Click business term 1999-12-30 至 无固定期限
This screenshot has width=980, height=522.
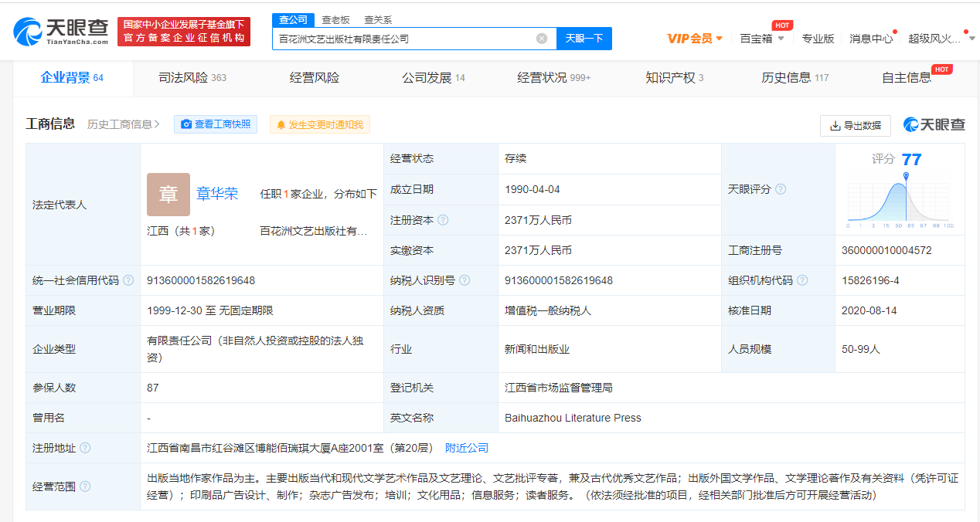[x=210, y=310]
